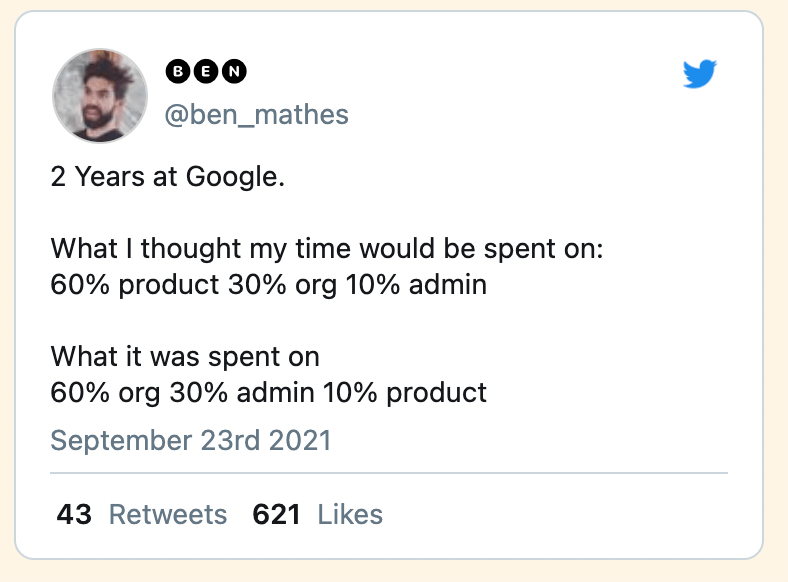This screenshot has width=788, height=582.
Task: Click the "2 Years at Google." line
Action: [x=168, y=177]
